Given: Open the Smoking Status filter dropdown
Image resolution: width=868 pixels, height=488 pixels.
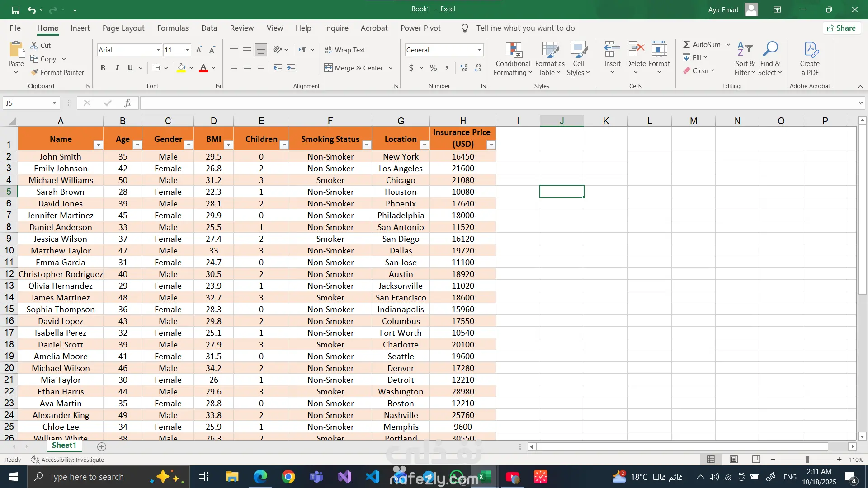Looking at the screenshot, I should [367, 145].
